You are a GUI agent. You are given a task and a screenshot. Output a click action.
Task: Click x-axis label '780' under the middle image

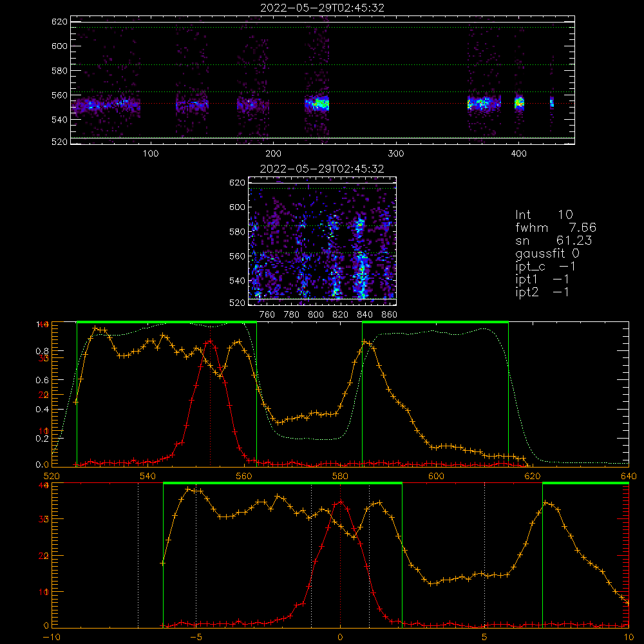pyautogui.click(x=292, y=315)
